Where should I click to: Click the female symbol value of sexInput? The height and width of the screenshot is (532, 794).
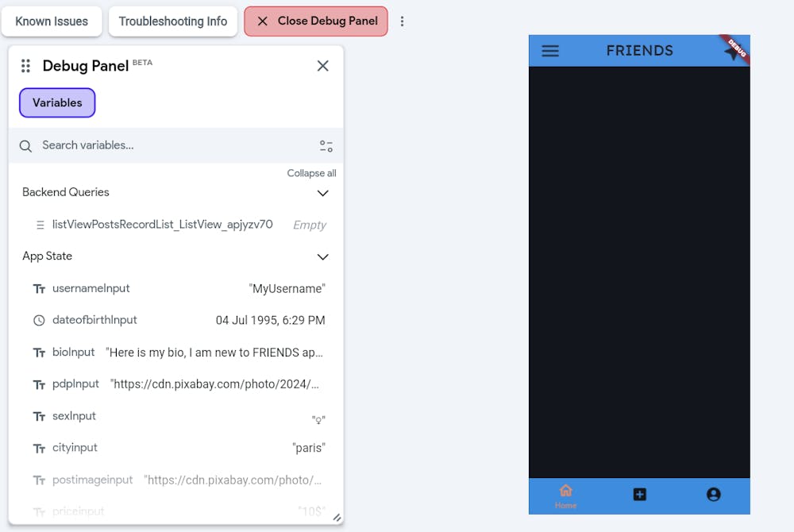click(318, 420)
